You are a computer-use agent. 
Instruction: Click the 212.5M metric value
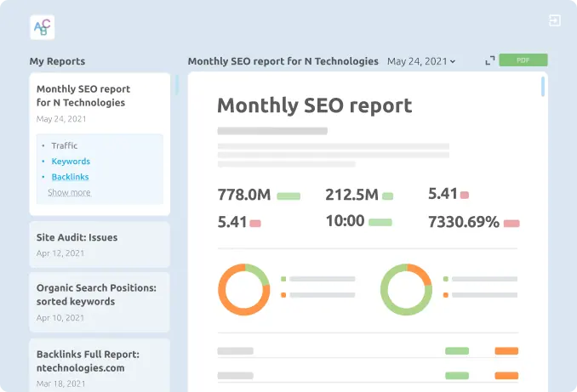[x=351, y=195]
